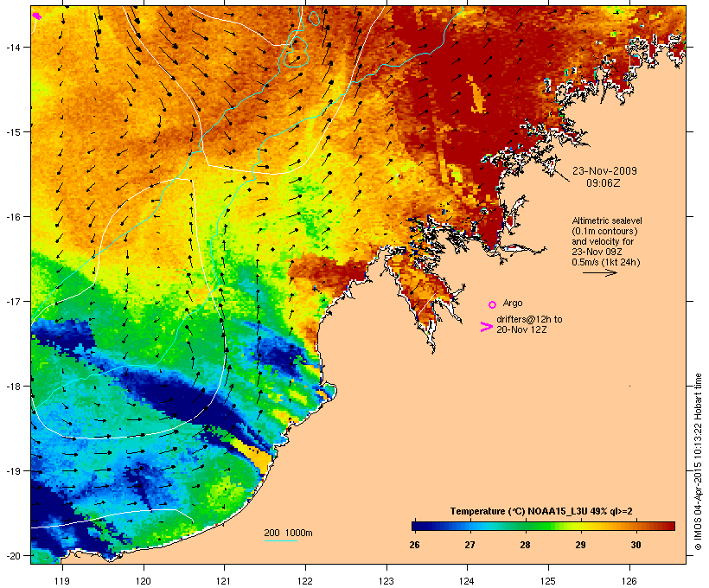Click the latitude label -15

(12, 132)
